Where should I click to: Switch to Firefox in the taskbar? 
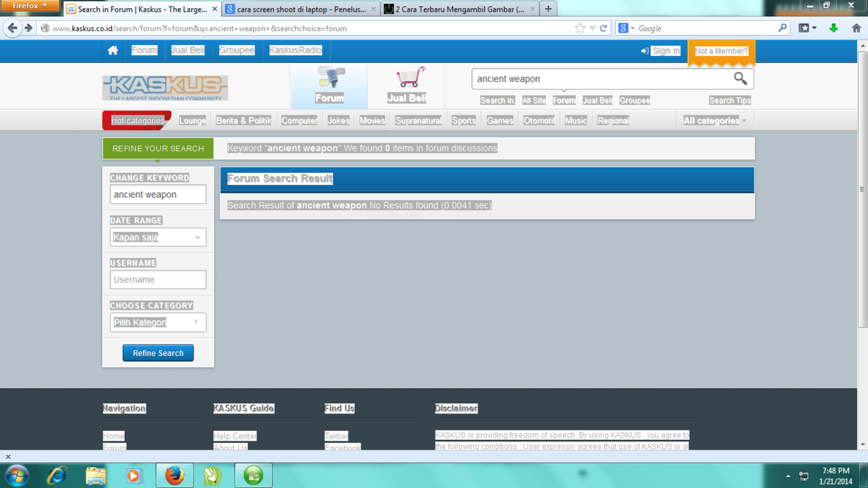(174, 476)
